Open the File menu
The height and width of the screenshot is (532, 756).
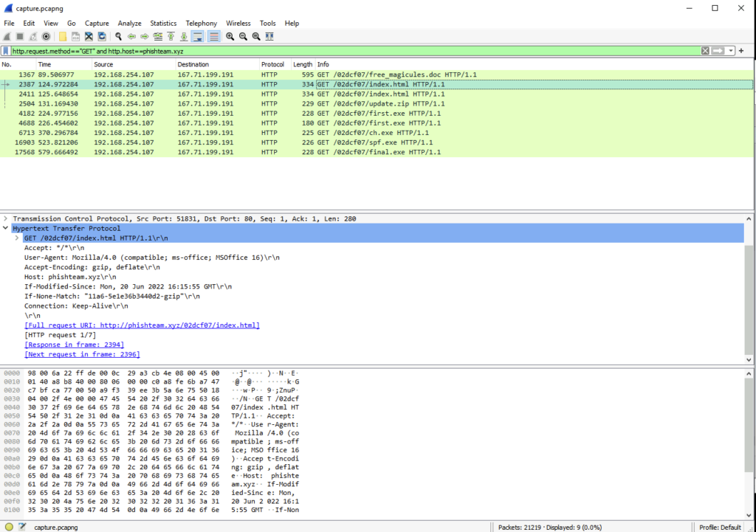pyautogui.click(x=9, y=23)
